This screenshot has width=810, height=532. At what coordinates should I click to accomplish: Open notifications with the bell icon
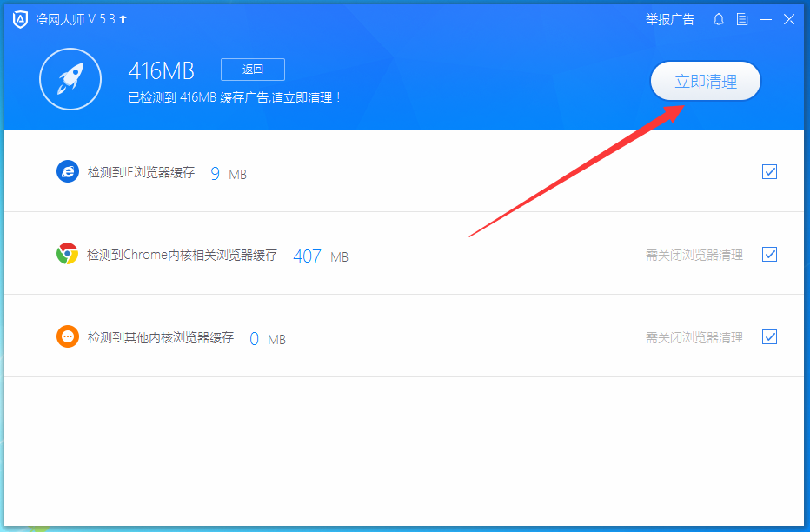pos(718,18)
